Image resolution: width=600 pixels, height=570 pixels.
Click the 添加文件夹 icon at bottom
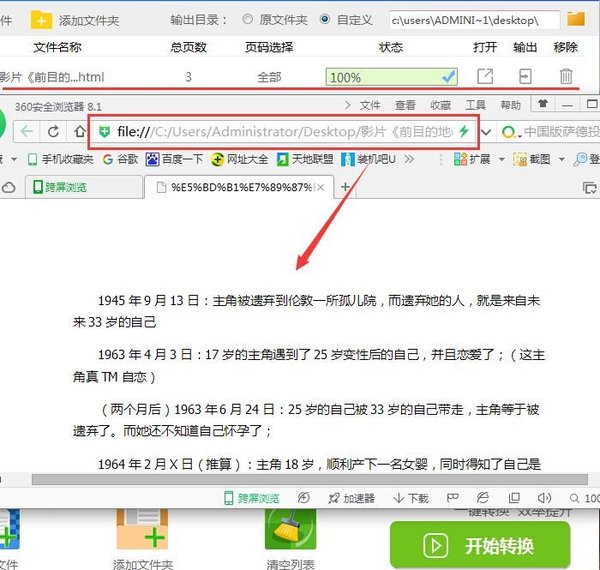(x=142, y=529)
